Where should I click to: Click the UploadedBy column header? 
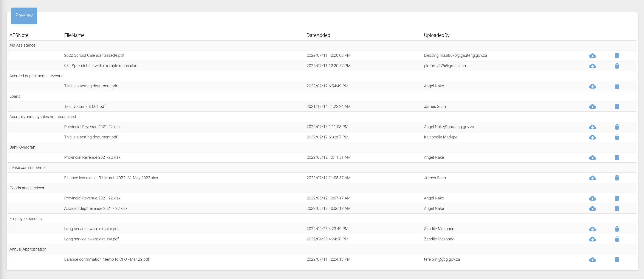[437, 35]
